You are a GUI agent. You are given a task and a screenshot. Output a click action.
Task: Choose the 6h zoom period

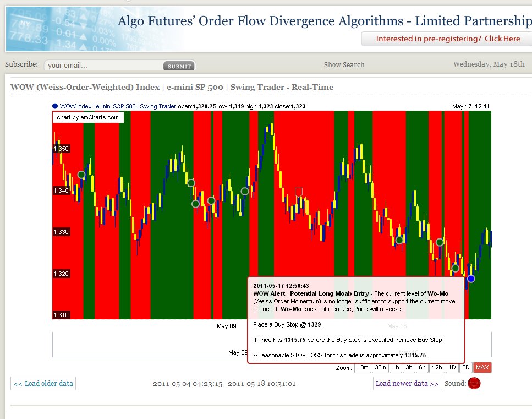422,367
